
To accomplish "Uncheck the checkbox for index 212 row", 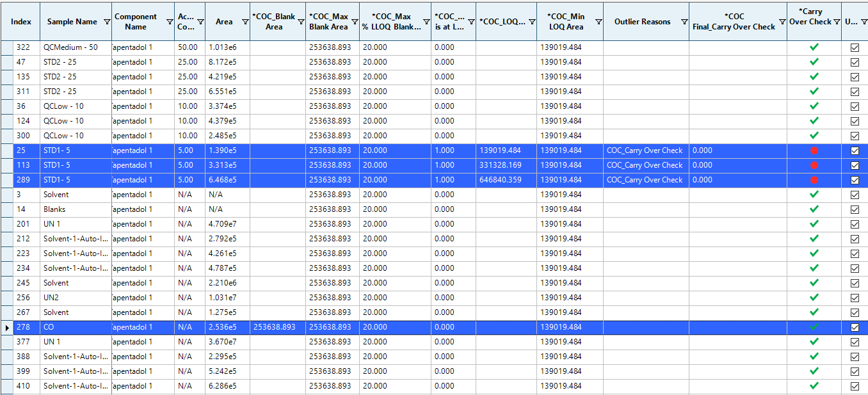I will pyautogui.click(x=855, y=239).
